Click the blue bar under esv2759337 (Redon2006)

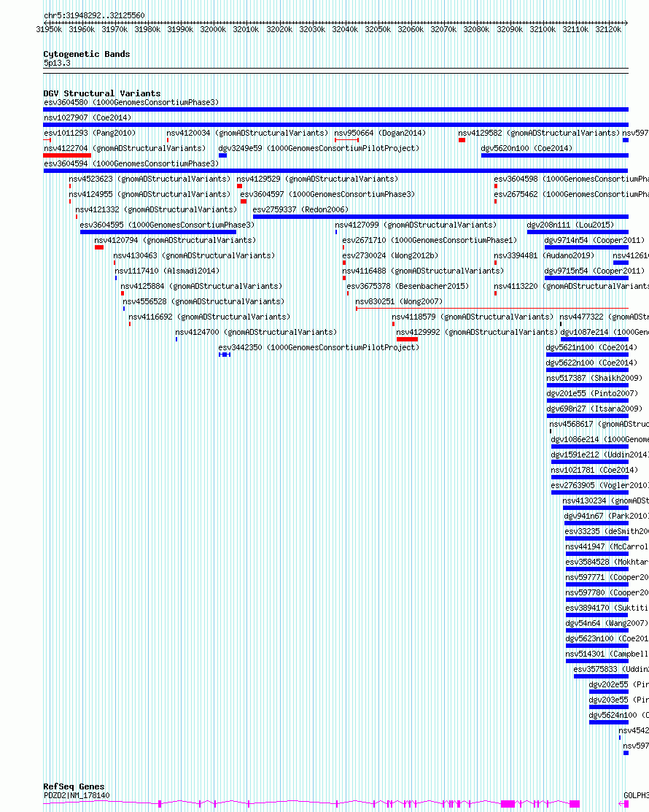(x=440, y=217)
